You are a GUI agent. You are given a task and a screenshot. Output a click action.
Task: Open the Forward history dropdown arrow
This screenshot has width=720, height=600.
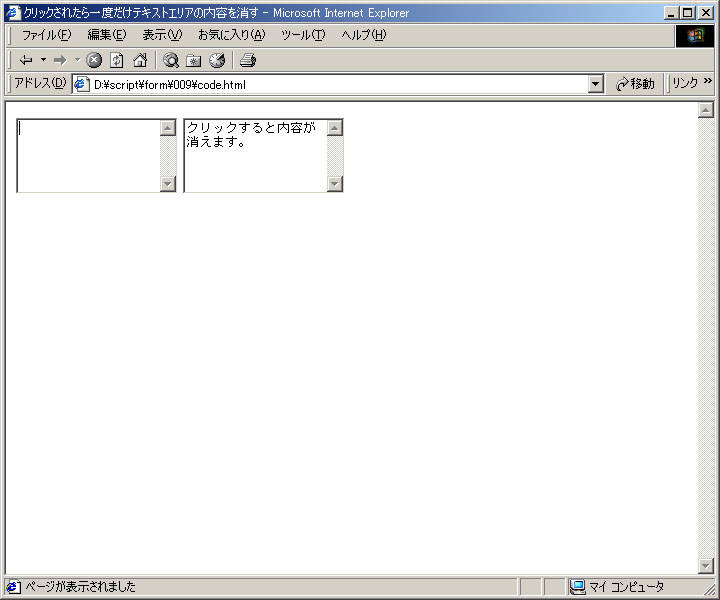[77, 60]
